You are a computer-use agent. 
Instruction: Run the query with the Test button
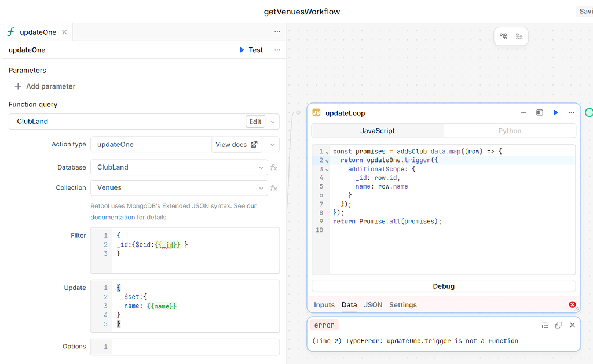point(251,50)
